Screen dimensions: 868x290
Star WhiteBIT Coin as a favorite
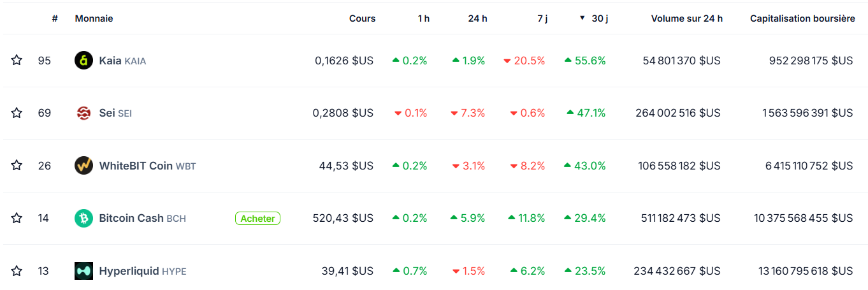click(x=17, y=166)
